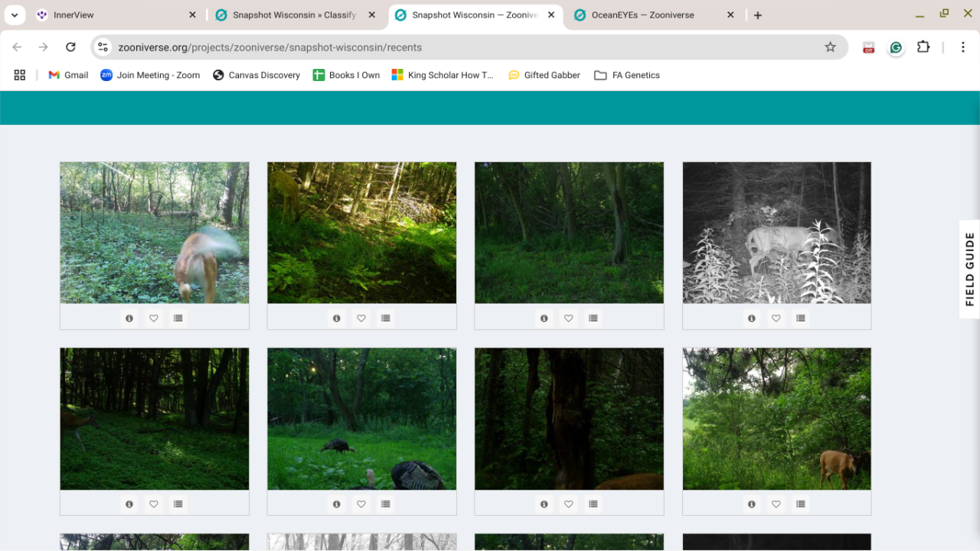Screen dimensions: 980x551
Task: Open info for night-vision deer photo
Action: click(752, 318)
